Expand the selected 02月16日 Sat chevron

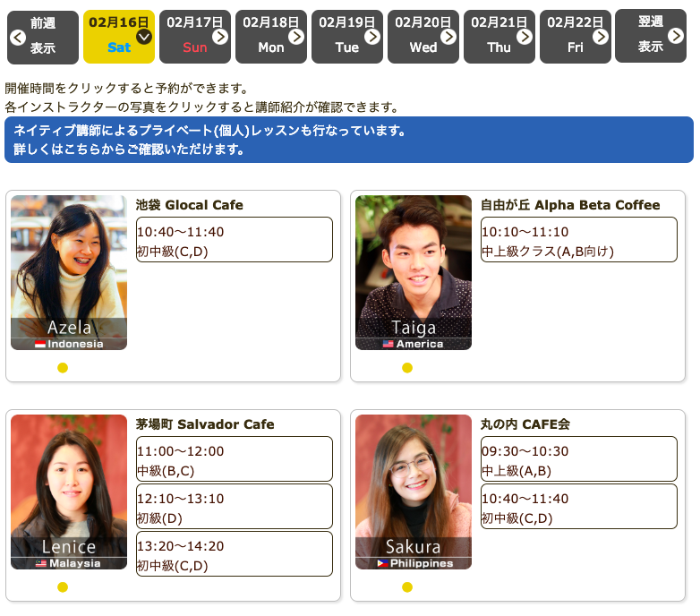click(144, 37)
